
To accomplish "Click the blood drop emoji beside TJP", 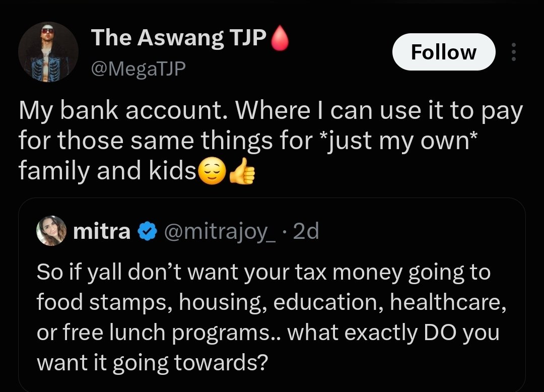I will (280, 38).
